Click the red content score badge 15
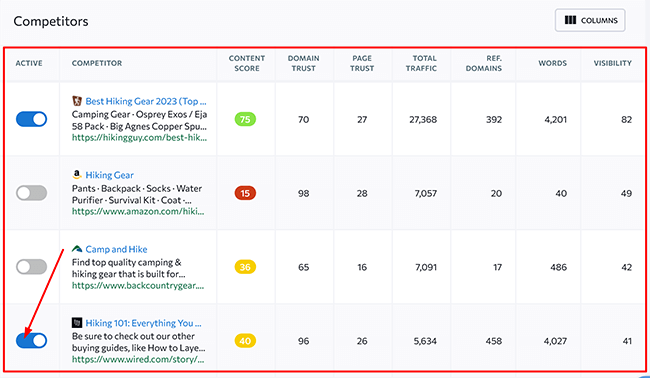Screen dimensions: 650x378 pos(245,193)
